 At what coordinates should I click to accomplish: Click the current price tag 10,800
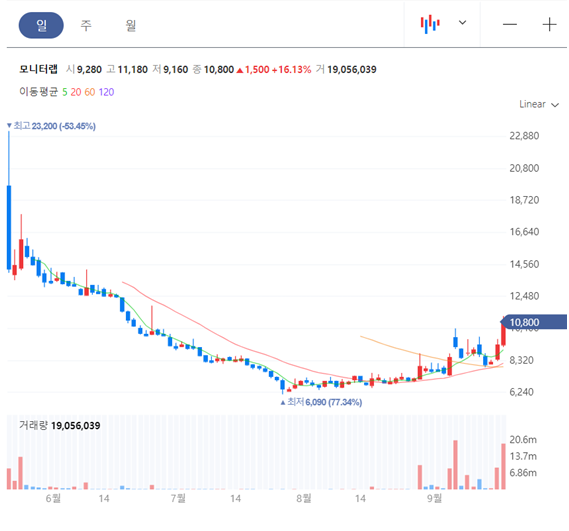click(x=534, y=322)
